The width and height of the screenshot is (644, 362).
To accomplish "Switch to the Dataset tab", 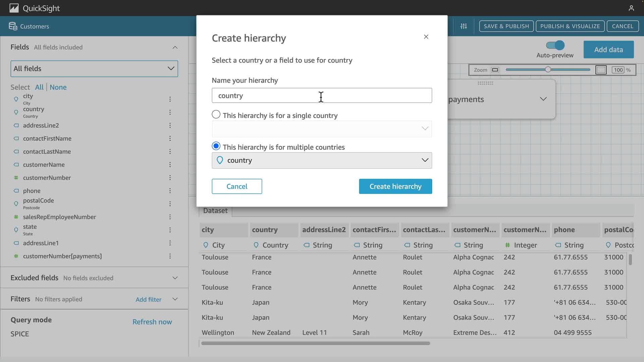I will tap(215, 211).
